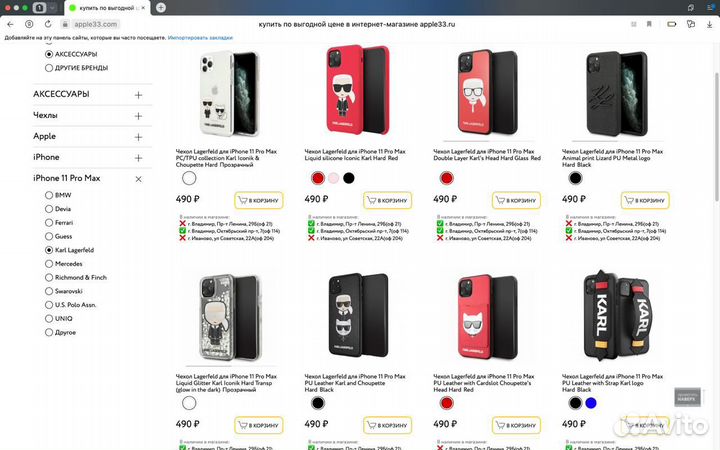Select the Swarovski brand radio button
This screenshot has height=450, width=720.
(49, 291)
